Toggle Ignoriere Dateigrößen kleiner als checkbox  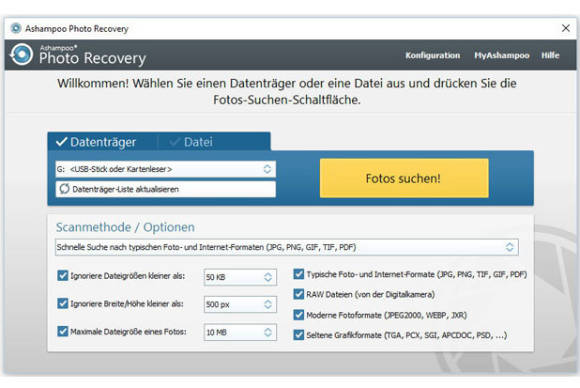point(63,276)
